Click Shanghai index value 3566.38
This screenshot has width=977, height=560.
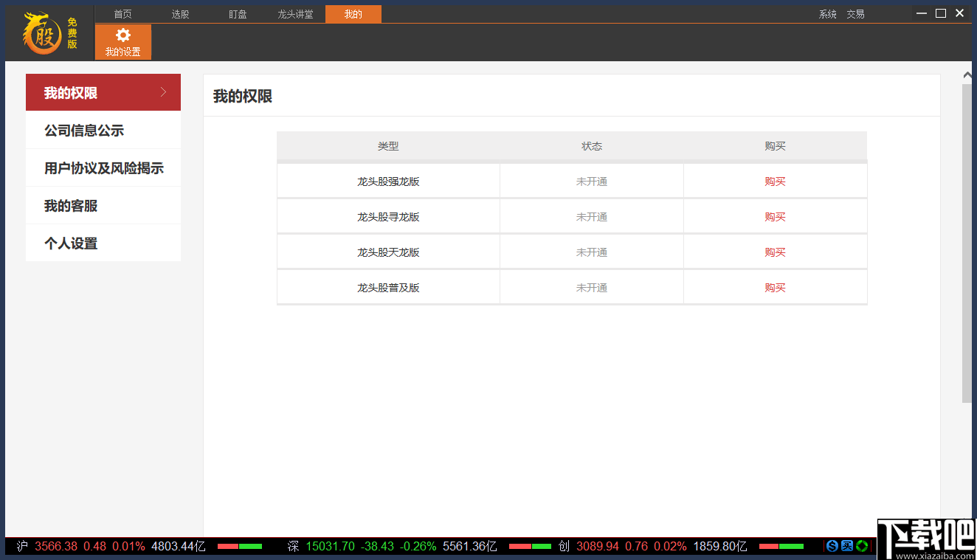(56, 547)
